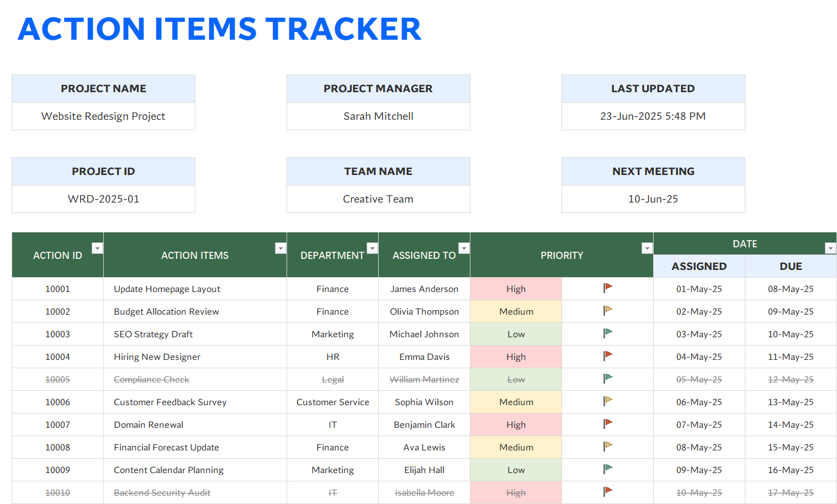Open the PRIORITY filter dropdown
Image resolution: width=837 pixels, height=504 pixels.
pyautogui.click(x=647, y=248)
